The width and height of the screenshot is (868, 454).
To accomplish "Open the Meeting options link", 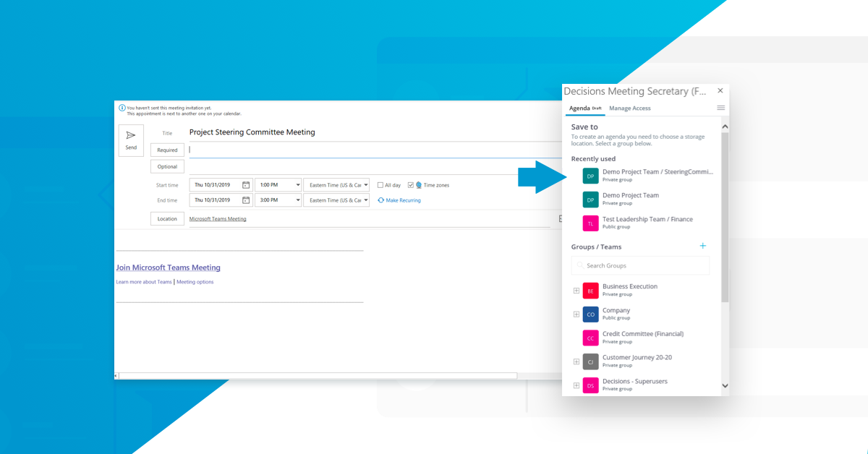I will (195, 282).
